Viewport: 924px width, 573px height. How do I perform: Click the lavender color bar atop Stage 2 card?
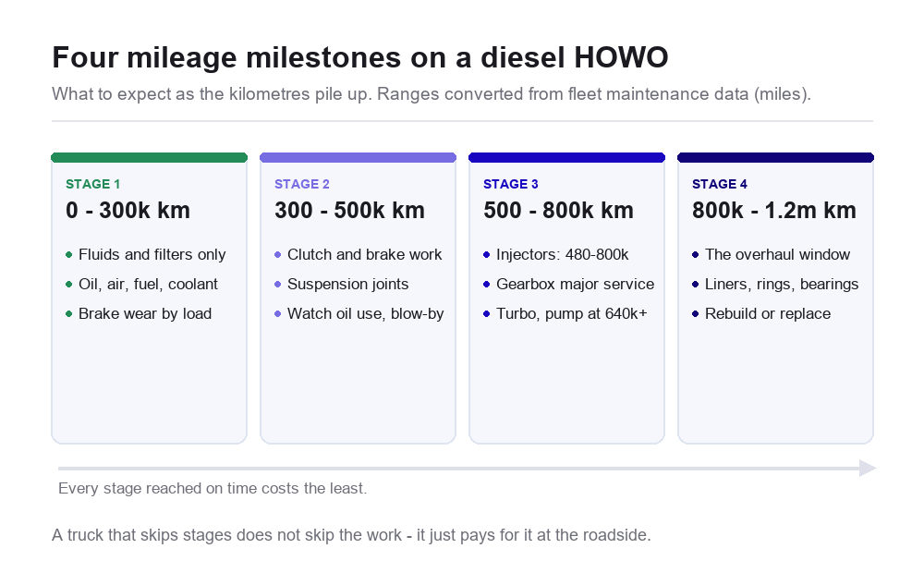pyautogui.click(x=359, y=157)
